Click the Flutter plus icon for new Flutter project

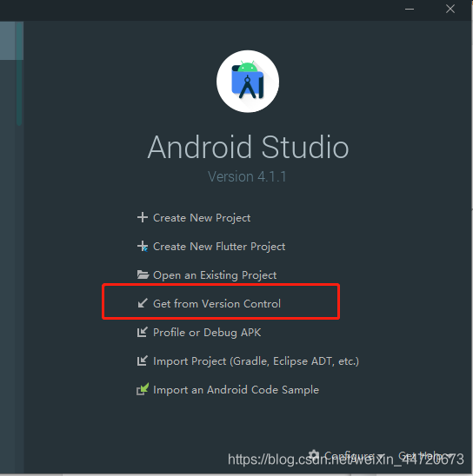pos(143,246)
